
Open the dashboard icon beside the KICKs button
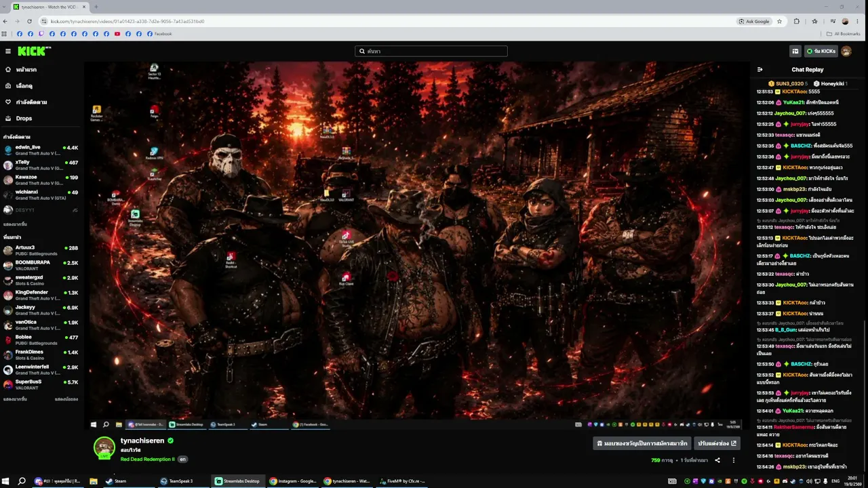pos(795,51)
